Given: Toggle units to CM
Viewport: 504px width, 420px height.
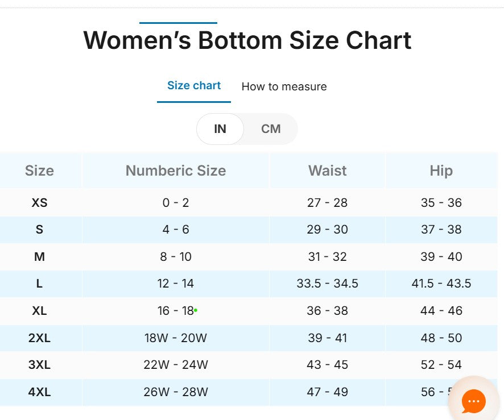Looking at the screenshot, I should click(271, 129).
